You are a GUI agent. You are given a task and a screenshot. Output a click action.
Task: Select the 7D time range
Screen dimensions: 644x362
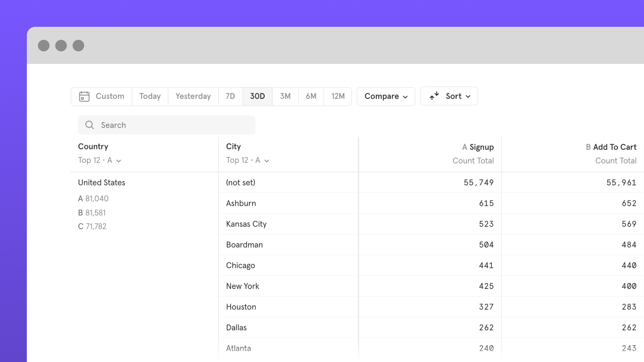(x=230, y=96)
